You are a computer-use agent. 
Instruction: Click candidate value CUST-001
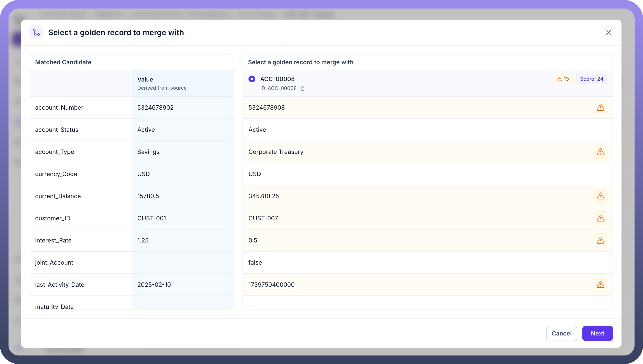(x=152, y=218)
